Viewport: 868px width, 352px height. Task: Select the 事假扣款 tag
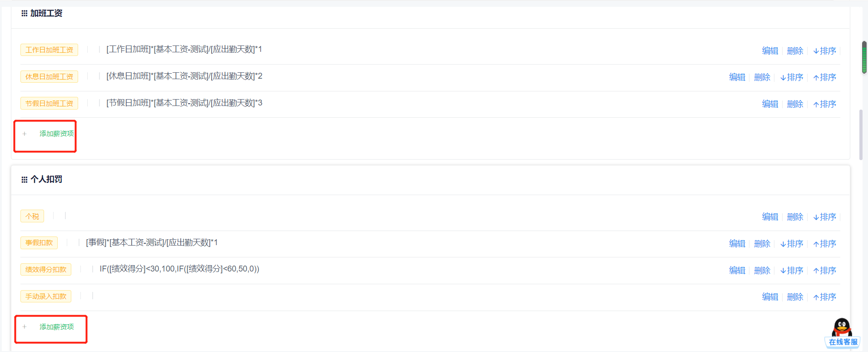point(39,243)
